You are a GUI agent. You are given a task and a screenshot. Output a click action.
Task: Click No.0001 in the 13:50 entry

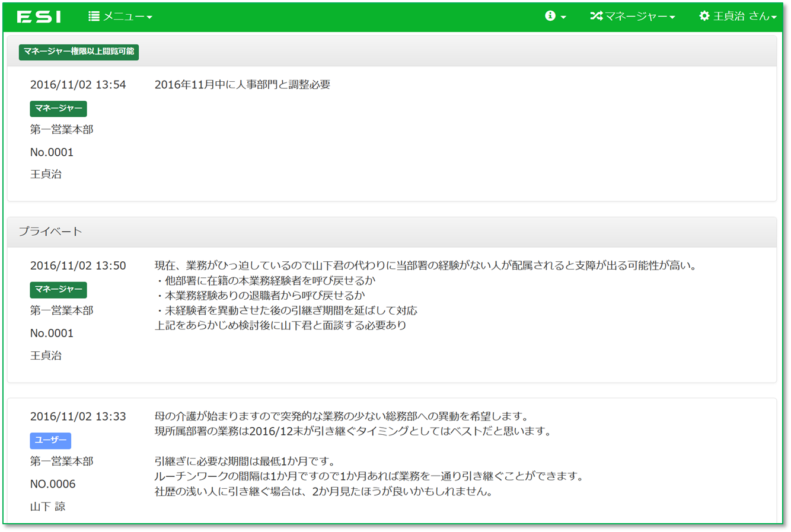(52, 334)
